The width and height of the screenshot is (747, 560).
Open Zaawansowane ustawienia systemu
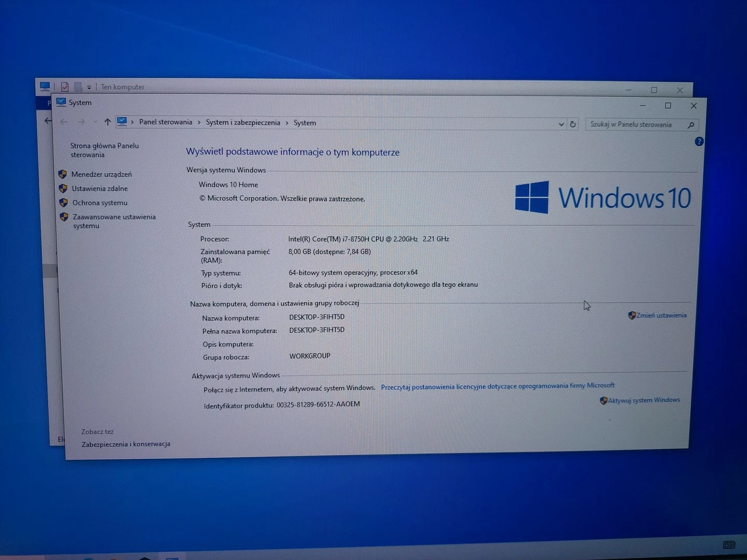tap(114, 221)
